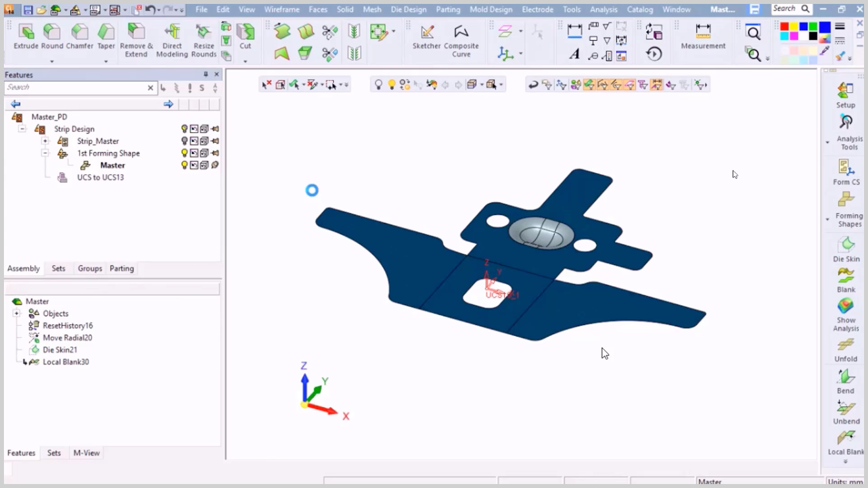Open Die Skin in the side toolbar
Viewport: 868px width, 488px height.
click(846, 249)
